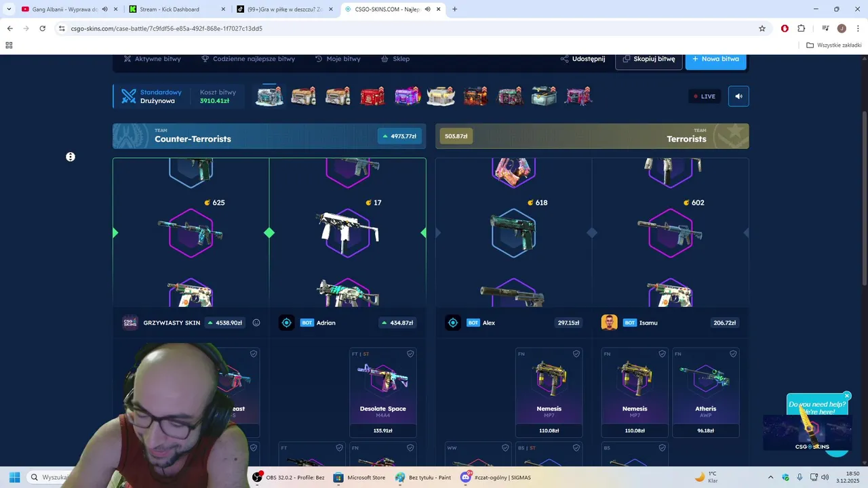The image size is (868, 488).
Task: Mute audio on the CSGO-SKINS tab
Action: 428,9
